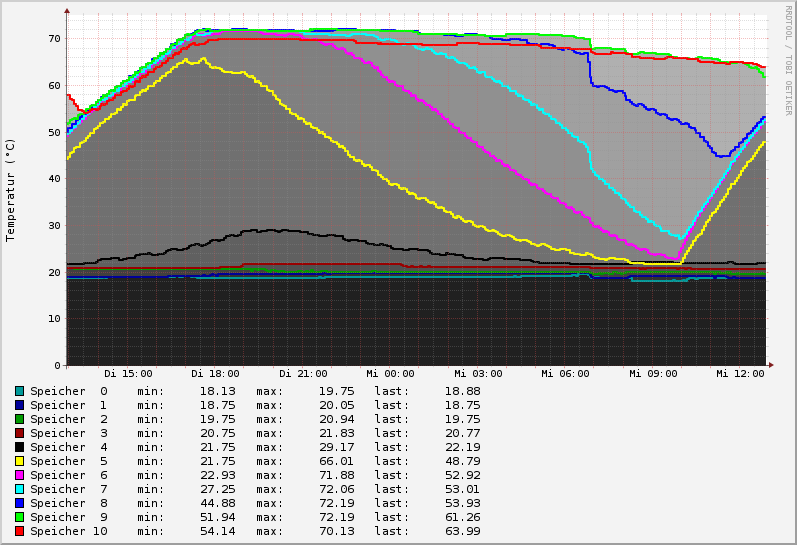Click the RRDTOOL / TOBI OETIKER watermark
797x545 pixels.
click(x=788, y=60)
